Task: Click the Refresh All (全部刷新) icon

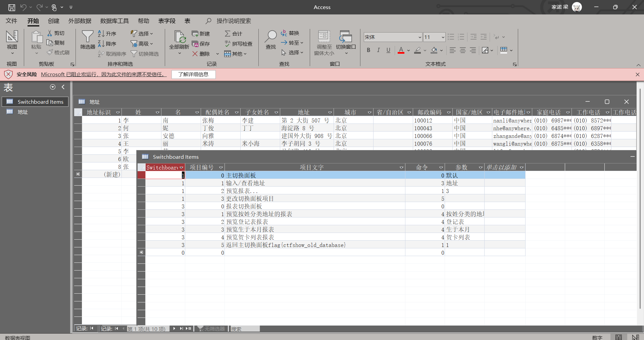Action: (180, 37)
